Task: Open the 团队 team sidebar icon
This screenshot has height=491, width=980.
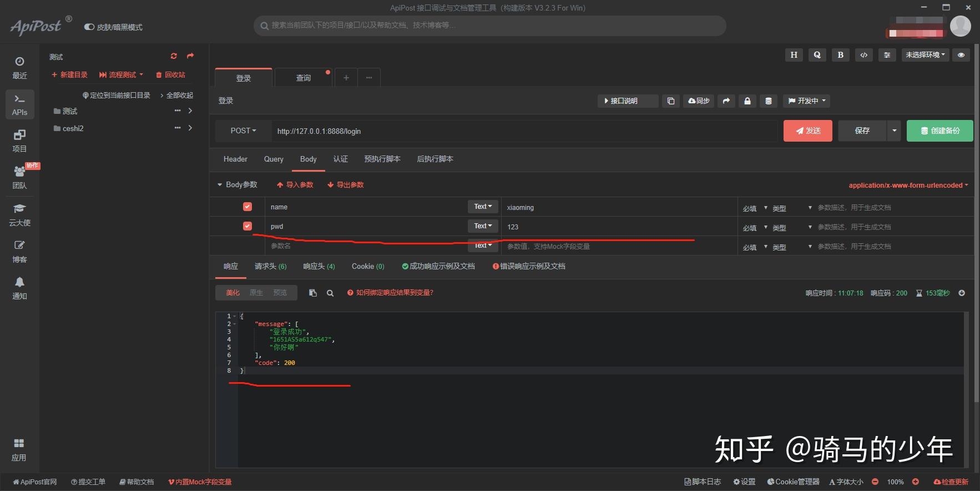Action: (19, 177)
